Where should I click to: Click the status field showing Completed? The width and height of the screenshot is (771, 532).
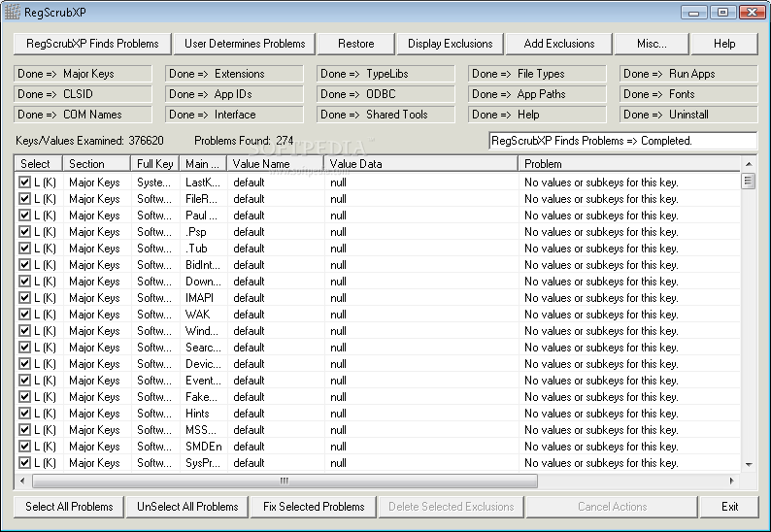click(x=623, y=141)
